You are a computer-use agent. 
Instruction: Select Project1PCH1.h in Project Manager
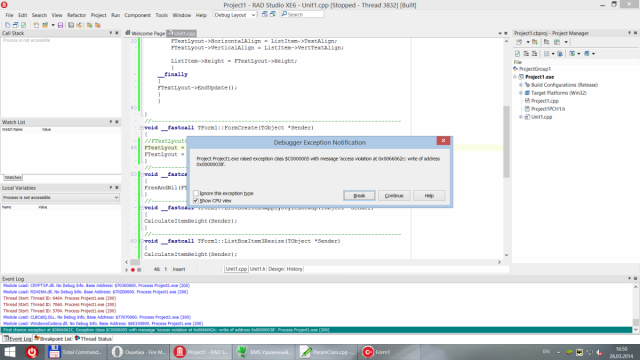[548, 109]
